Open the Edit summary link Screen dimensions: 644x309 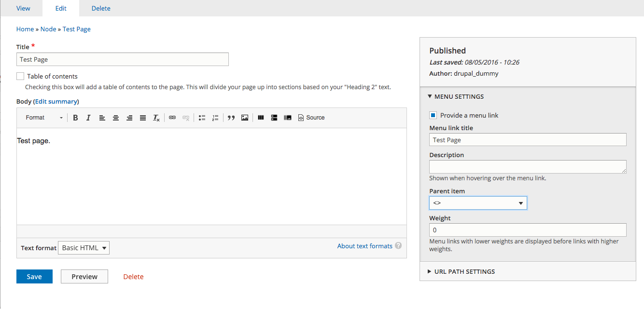click(56, 101)
